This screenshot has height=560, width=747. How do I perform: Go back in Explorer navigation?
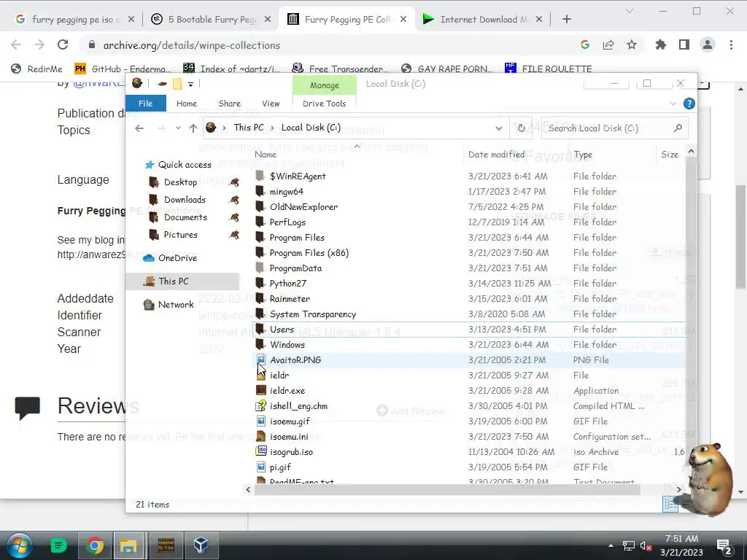[139, 128]
